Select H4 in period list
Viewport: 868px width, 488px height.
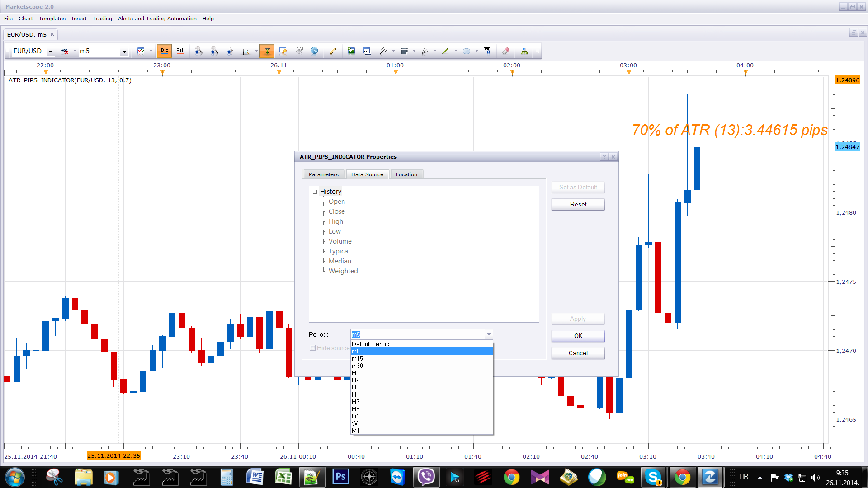tap(421, 394)
